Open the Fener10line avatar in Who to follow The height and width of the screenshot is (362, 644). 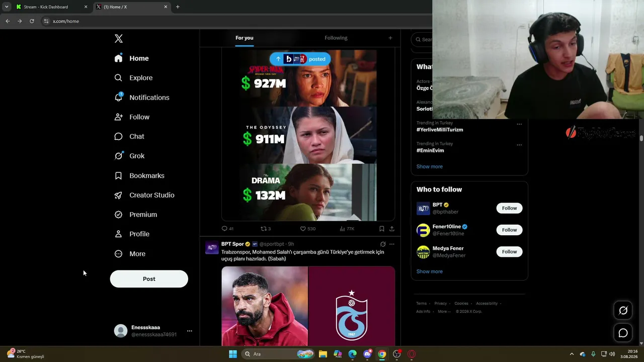click(423, 230)
